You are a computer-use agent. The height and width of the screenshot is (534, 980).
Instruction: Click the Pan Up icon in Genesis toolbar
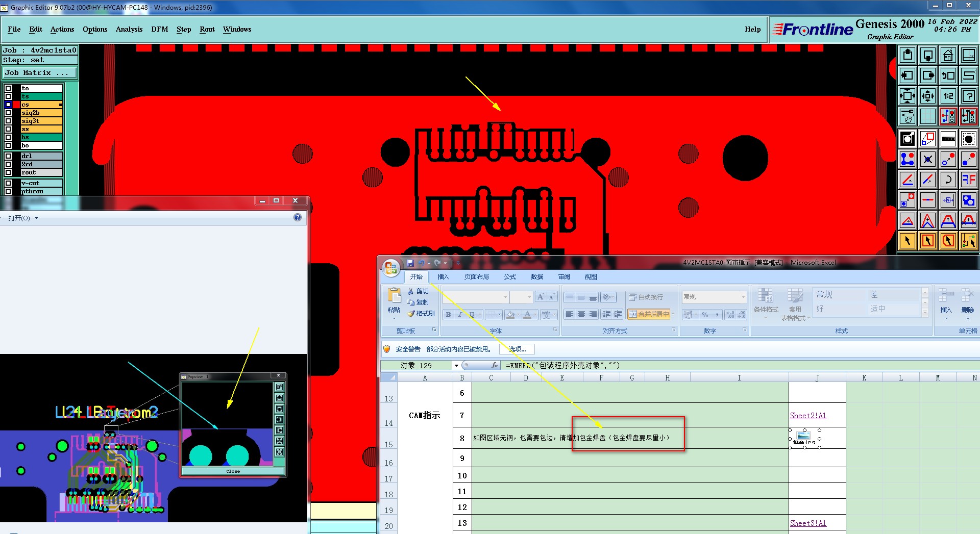(x=908, y=55)
